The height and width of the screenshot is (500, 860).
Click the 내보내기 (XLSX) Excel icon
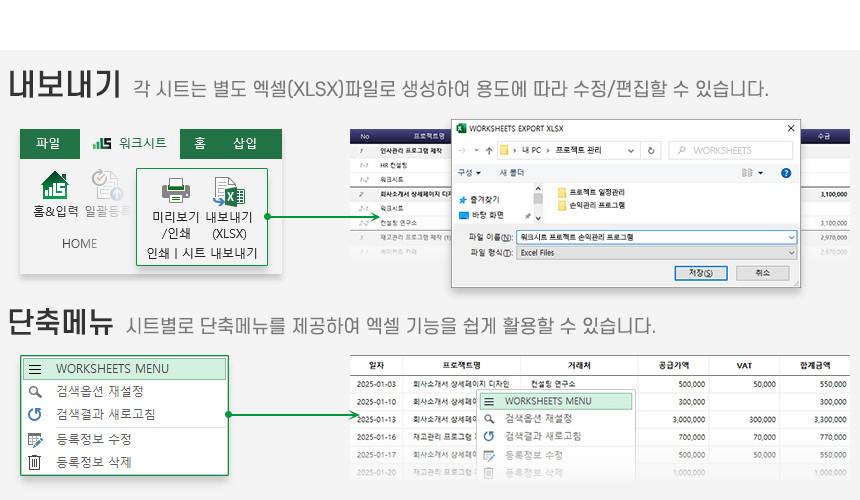[229, 190]
